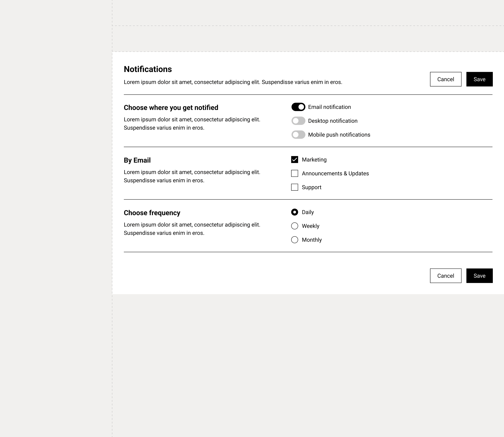Screen dimensions: 504x437
Task: Enable Mobile push notifications toggle
Action: pyautogui.click(x=298, y=135)
